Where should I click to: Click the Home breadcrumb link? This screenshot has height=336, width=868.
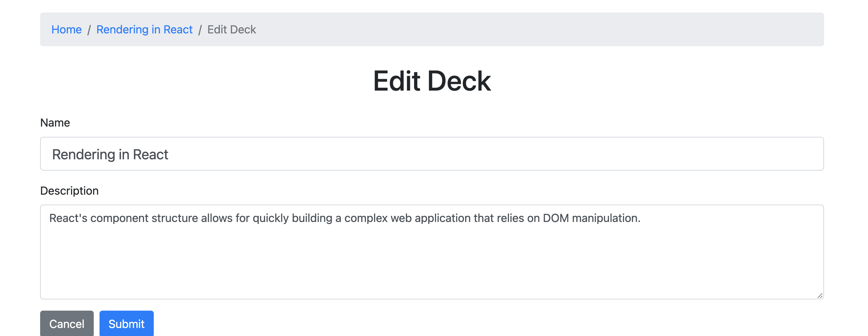66,30
